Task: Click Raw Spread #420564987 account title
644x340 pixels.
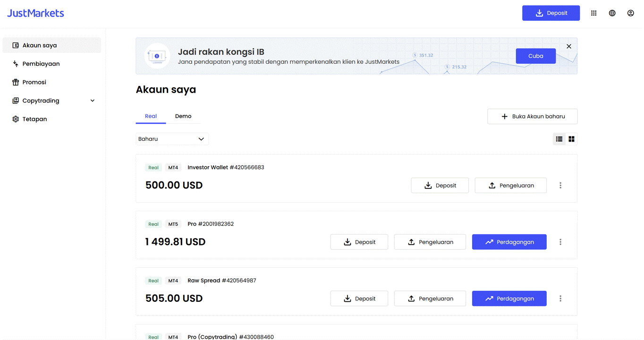Action: [222, 280]
